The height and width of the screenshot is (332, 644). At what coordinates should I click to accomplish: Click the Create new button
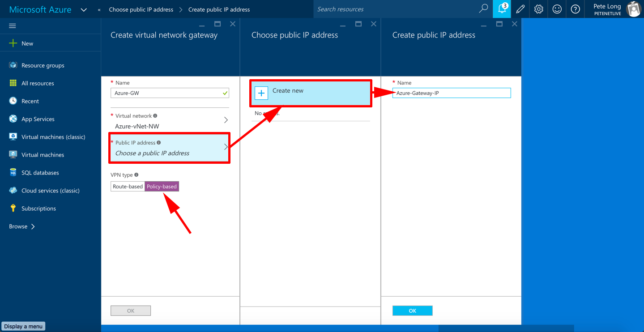[311, 93]
